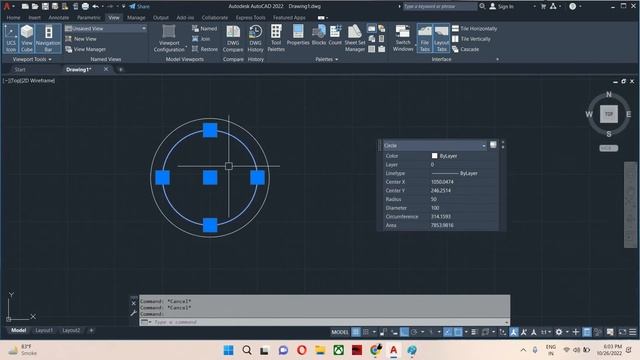Click Join viewports icon
The height and width of the screenshot is (360, 640).
[196, 39]
